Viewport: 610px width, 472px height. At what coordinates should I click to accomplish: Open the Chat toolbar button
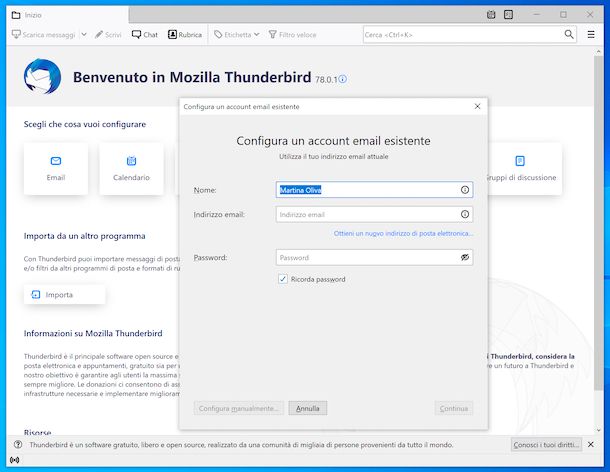pos(144,35)
